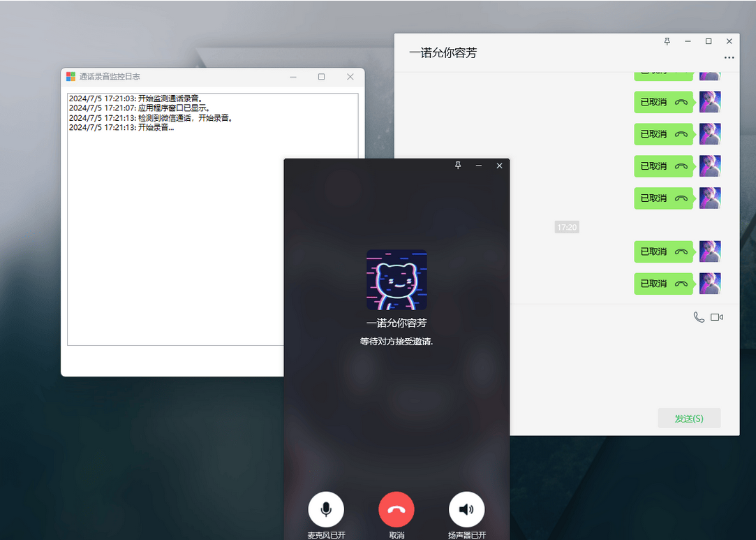Pin the chat window on top
This screenshot has height=540, width=756.
coord(667,41)
